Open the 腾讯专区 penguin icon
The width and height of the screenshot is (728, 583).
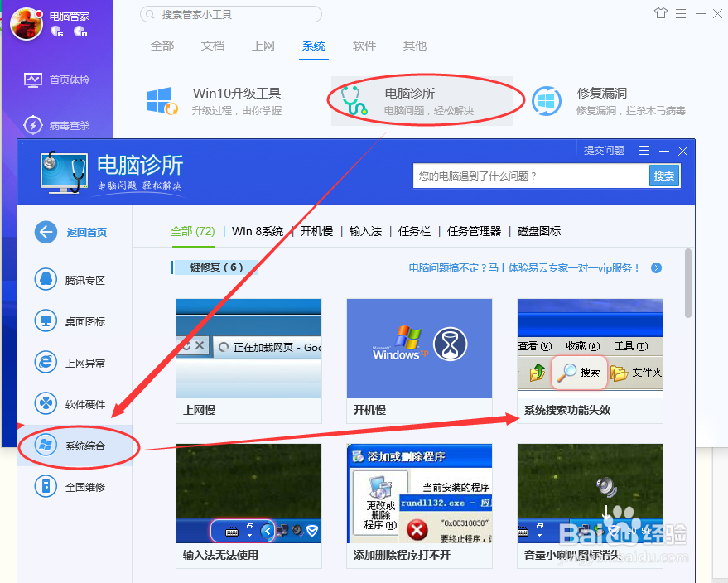tap(46, 279)
